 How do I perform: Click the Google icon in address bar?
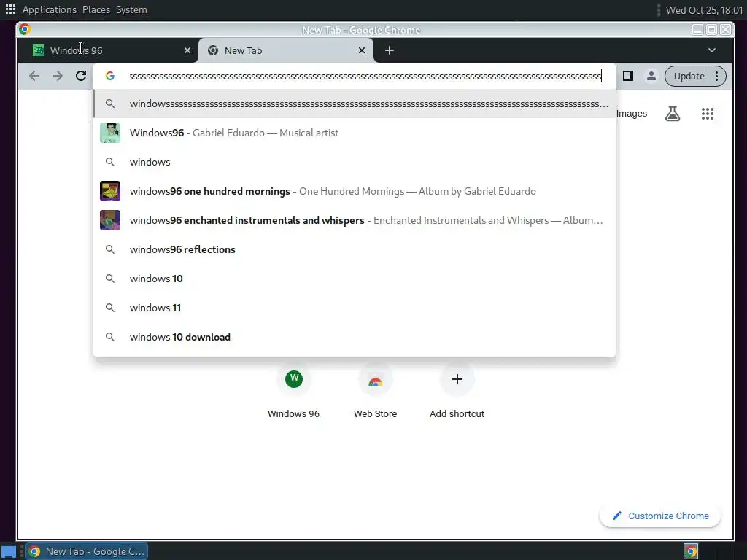click(x=110, y=76)
